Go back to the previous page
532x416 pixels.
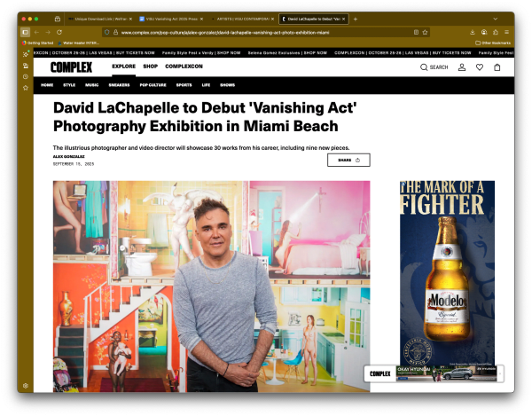coord(37,32)
